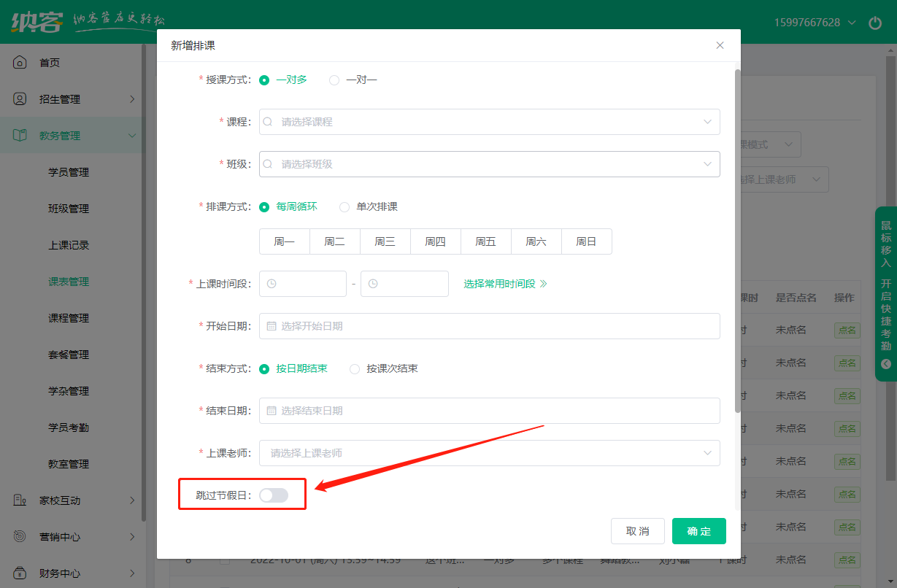Click the power logout icon
The width and height of the screenshot is (897, 588).
pyautogui.click(x=875, y=23)
